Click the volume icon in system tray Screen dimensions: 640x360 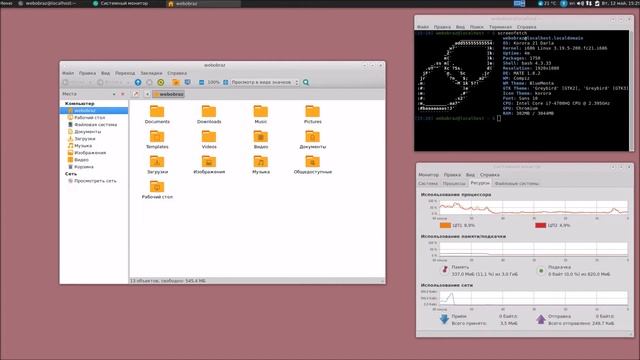(x=581, y=3)
